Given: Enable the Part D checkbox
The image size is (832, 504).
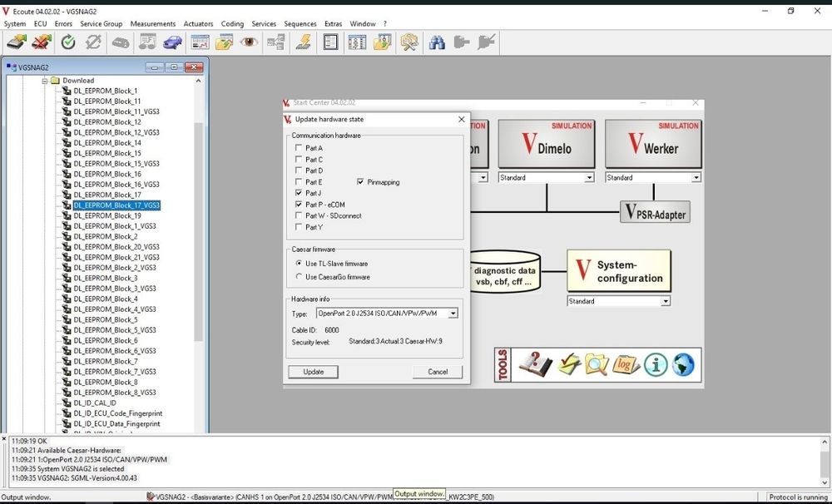Looking at the screenshot, I should tap(299, 170).
